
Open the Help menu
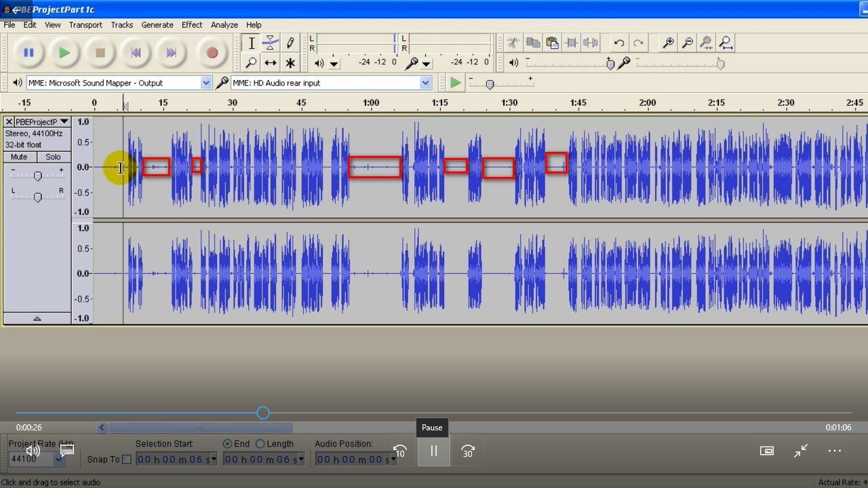[x=254, y=24]
